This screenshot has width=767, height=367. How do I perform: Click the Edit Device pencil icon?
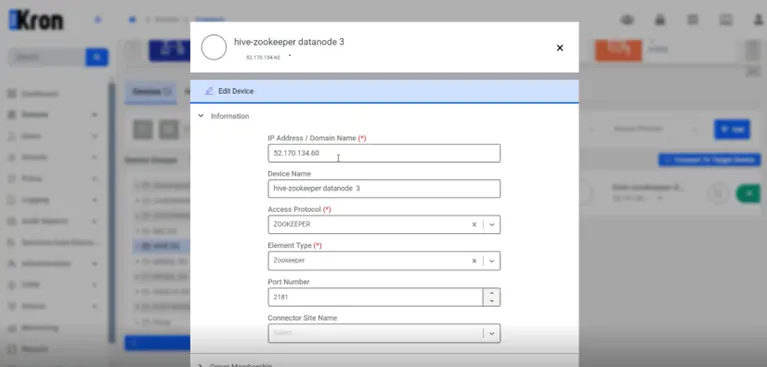point(209,91)
